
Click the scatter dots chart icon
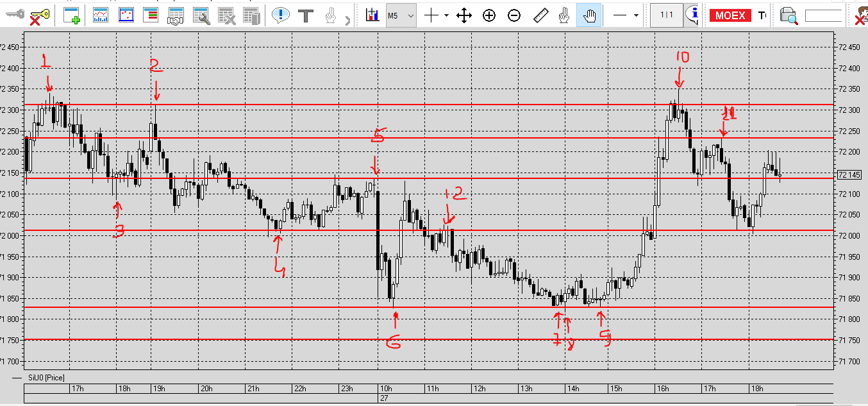tap(126, 15)
